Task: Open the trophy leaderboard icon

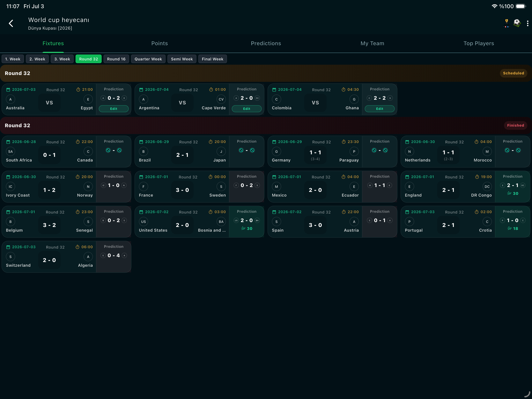Action: pos(506,23)
